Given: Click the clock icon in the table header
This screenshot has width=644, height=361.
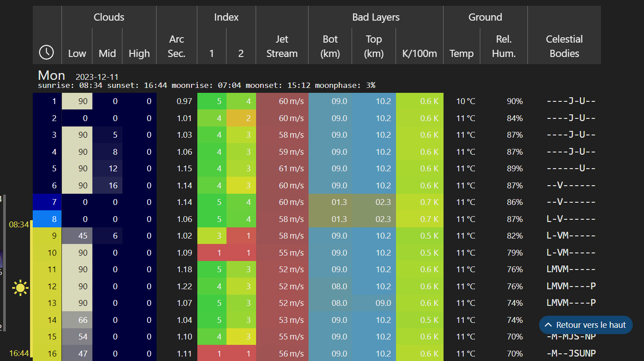Looking at the screenshot, I should click(x=47, y=52).
